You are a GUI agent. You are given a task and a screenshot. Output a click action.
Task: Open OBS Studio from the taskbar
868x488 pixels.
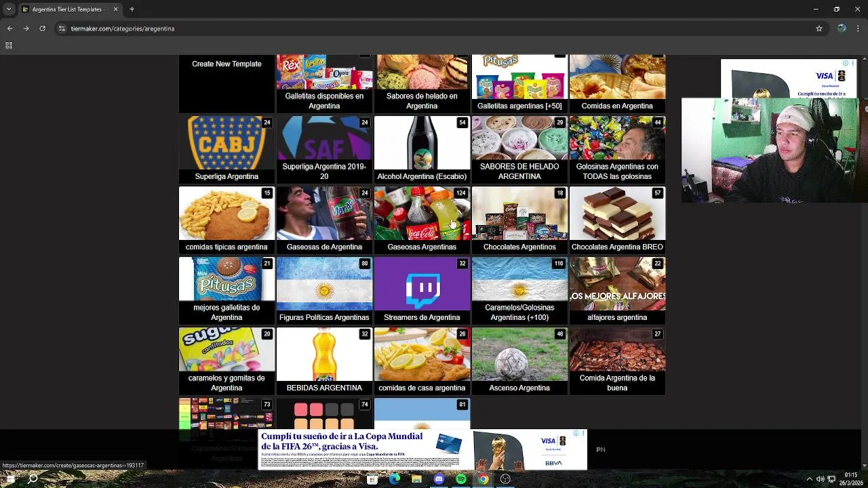(505, 479)
